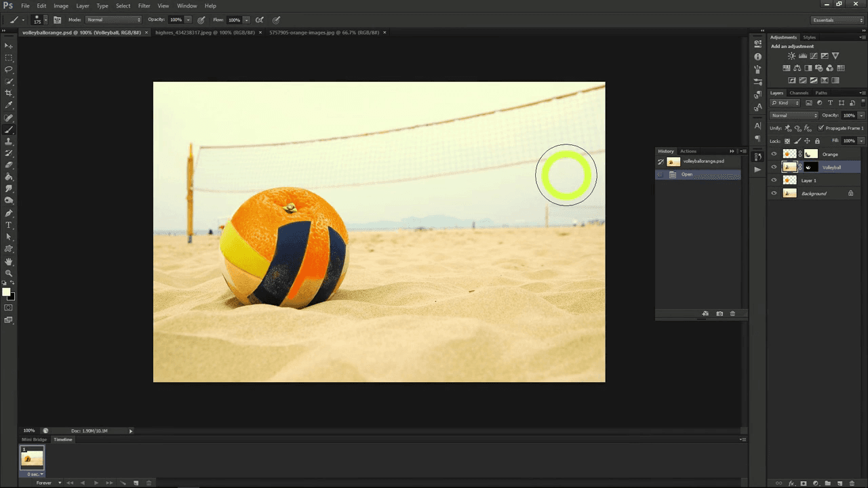Add a Levels adjustment
The width and height of the screenshot is (868, 488).
802,56
